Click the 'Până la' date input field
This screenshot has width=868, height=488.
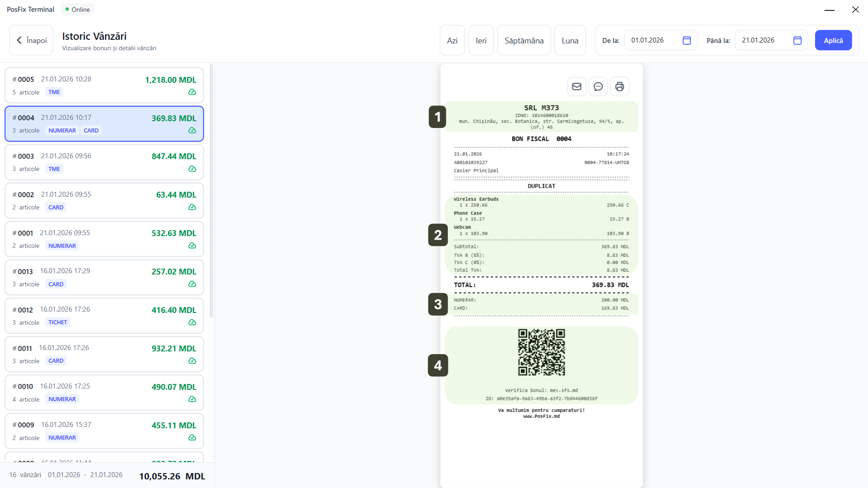763,40
